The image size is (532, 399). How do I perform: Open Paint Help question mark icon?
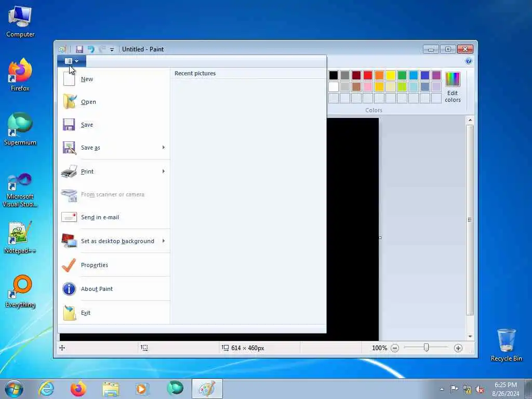469,61
